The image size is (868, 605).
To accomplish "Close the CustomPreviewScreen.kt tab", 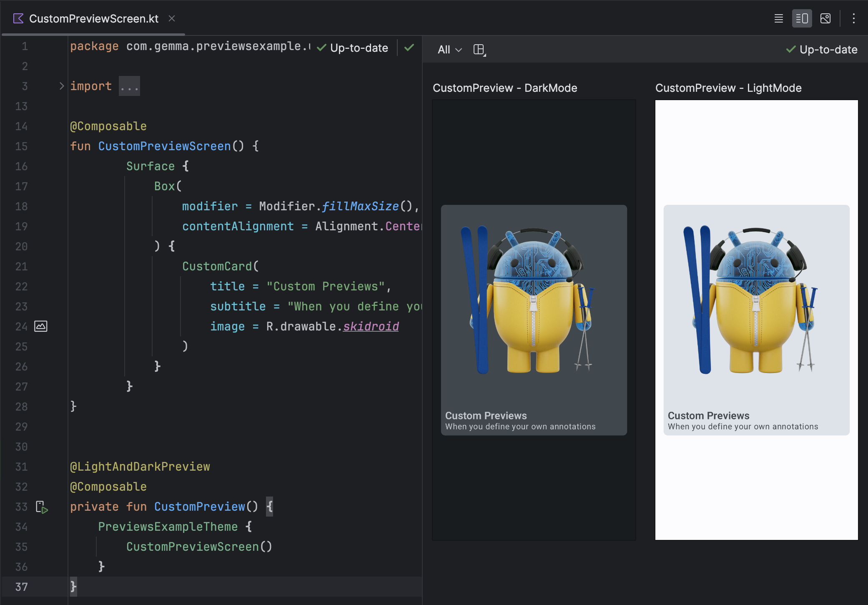I will (x=172, y=18).
